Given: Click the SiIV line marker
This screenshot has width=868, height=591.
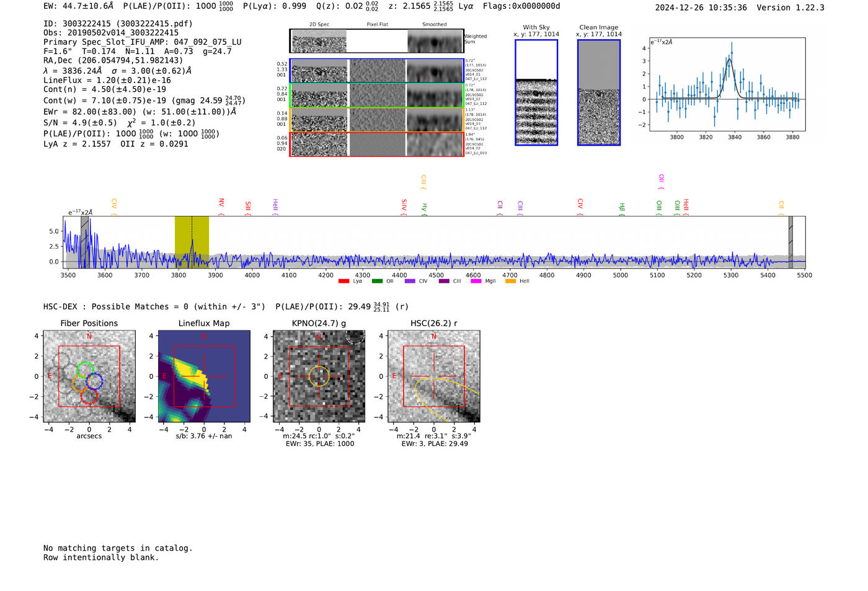Looking at the screenshot, I should click(x=404, y=207).
